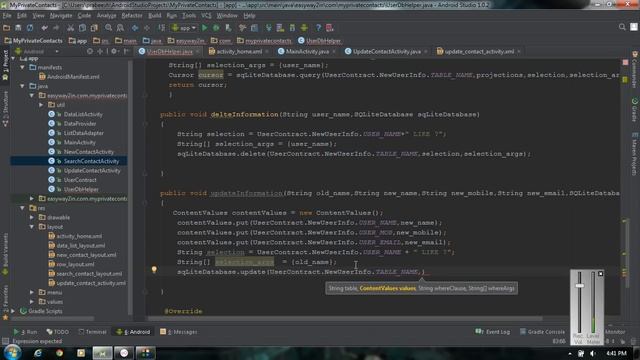Screen dimensions: 640x360
Task: Switch to activity_home.xml tab
Action: point(238,51)
